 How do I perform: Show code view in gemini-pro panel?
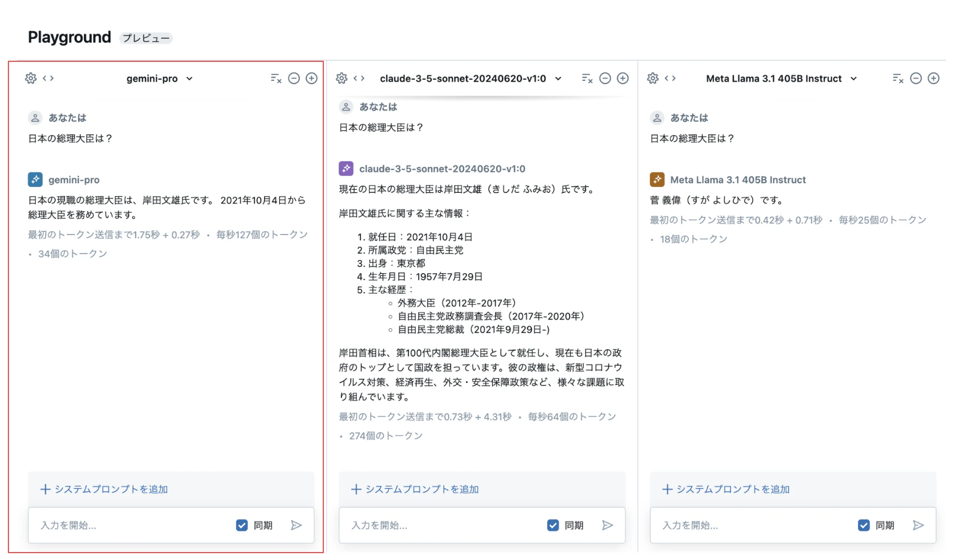coord(48,78)
